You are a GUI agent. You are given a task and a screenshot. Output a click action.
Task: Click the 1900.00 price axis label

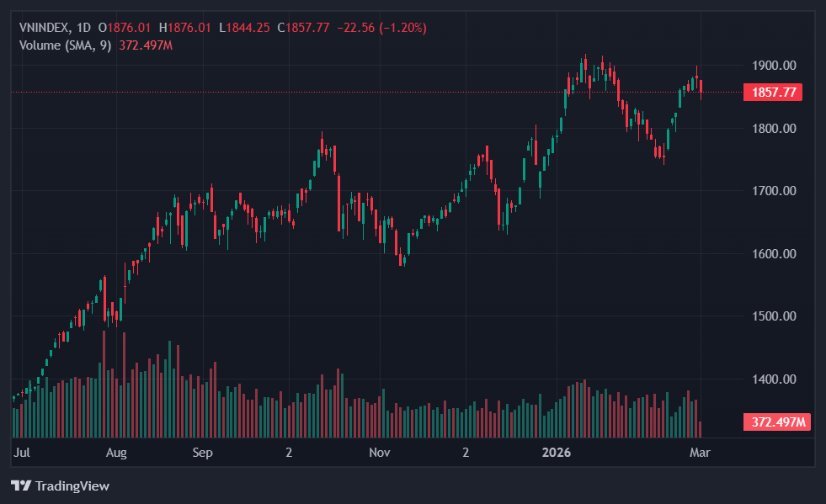[773, 66]
